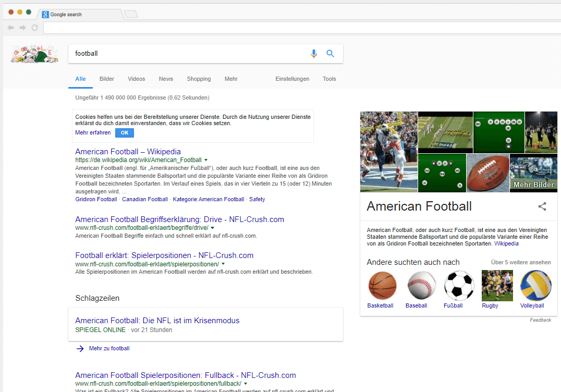Open the Wikipedia link in knowledge panel
Screen dimensions: 561x392
point(506,243)
